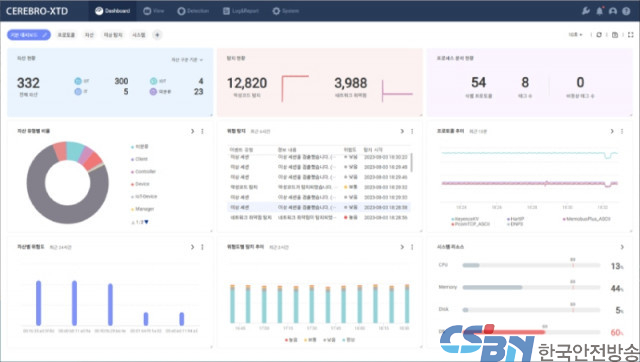Viewport: 640px width, 362px height.
Task: Open notifications via the bell icon
Action: click(599, 11)
